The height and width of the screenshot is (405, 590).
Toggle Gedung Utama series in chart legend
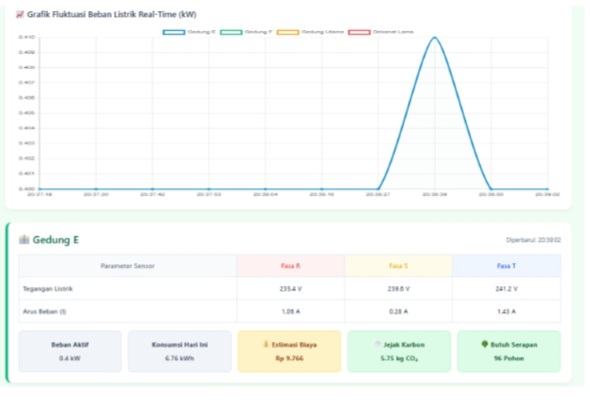[x=310, y=32]
